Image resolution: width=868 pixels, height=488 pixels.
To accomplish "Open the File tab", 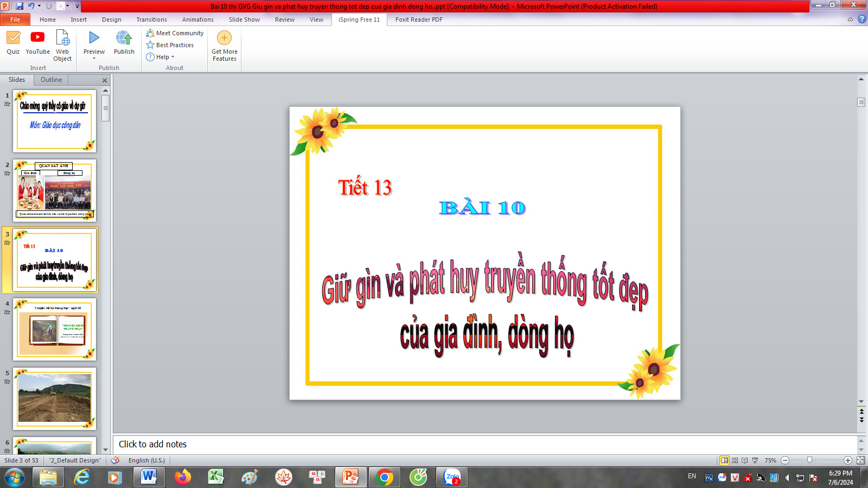I will click(x=15, y=20).
